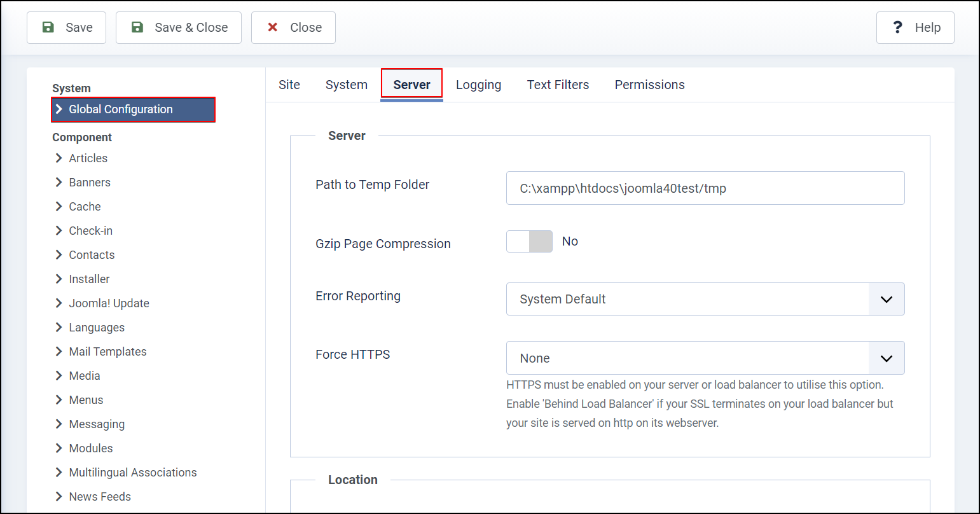Click the chevron next to Banners
Viewport: 980px width, 514px height.
click(59, 182)
